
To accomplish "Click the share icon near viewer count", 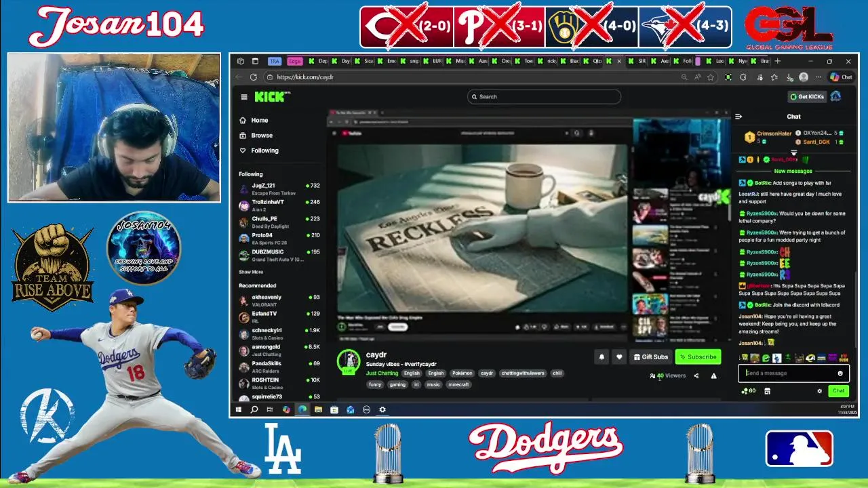I will 696,375.
